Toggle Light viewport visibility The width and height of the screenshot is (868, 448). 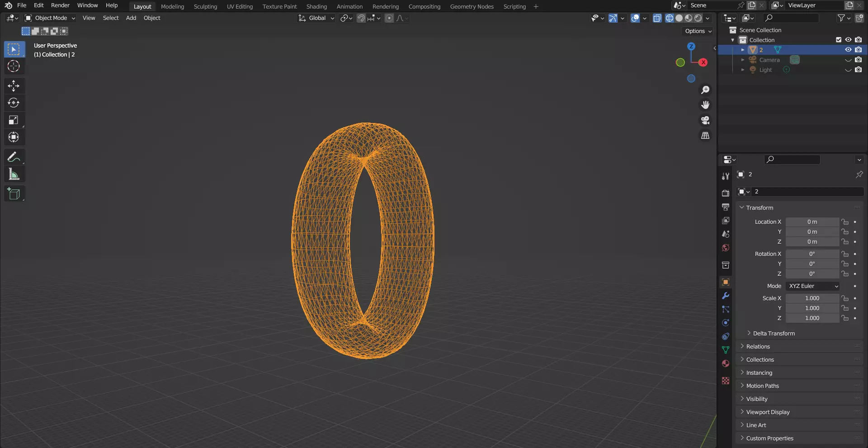tap(848, 70)
